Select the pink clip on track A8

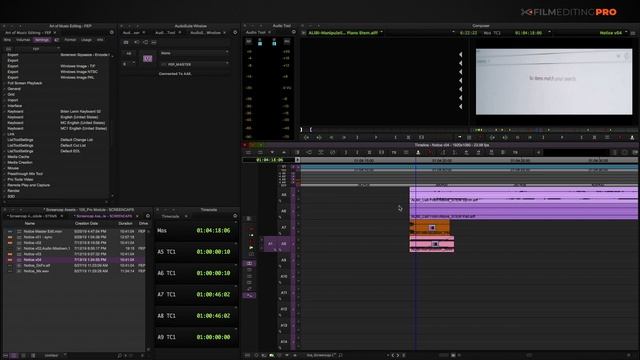[432, 244]
